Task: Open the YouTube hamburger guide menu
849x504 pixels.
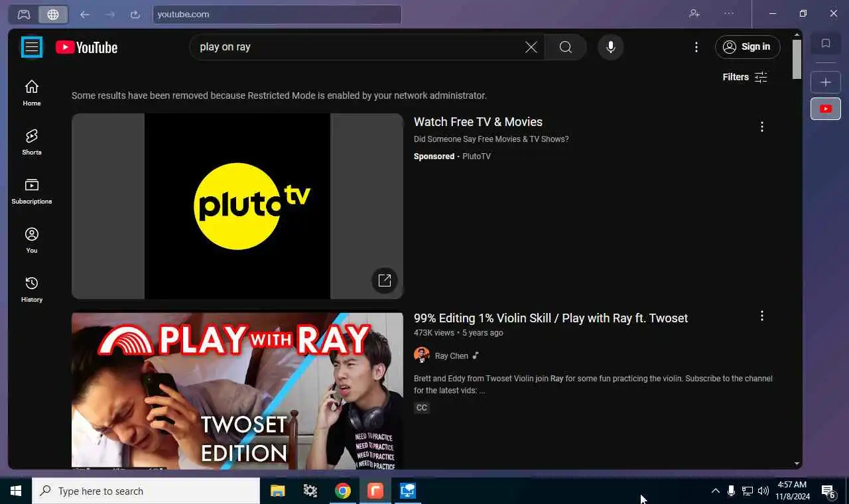Action: coord(32,47)
